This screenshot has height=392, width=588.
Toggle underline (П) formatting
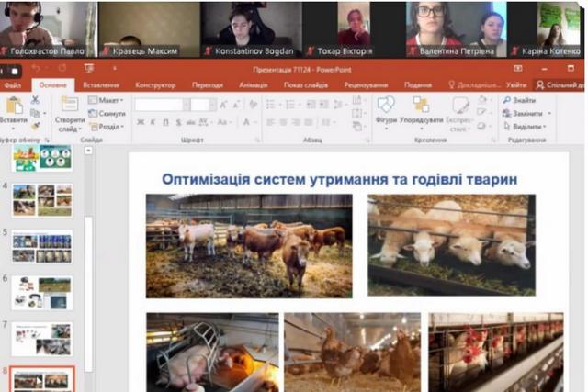coord(165,122)
